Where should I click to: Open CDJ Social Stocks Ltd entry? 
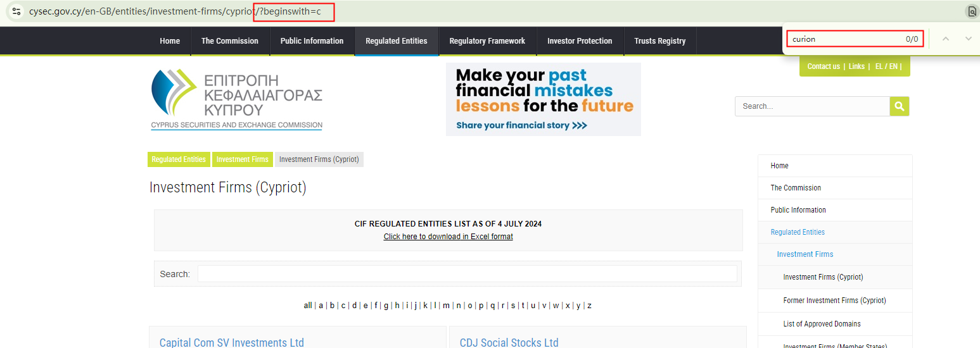point(509,342)
